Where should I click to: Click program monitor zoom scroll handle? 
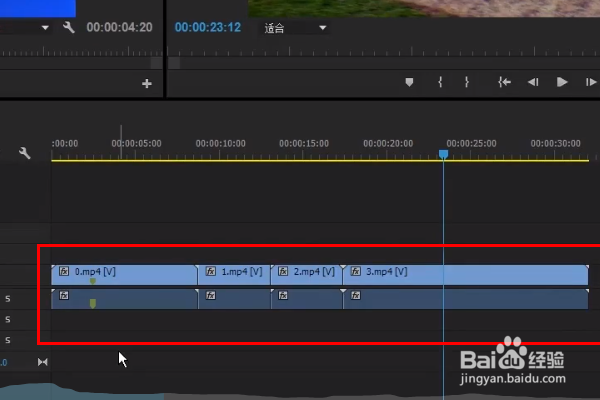(x=174, y=63)
